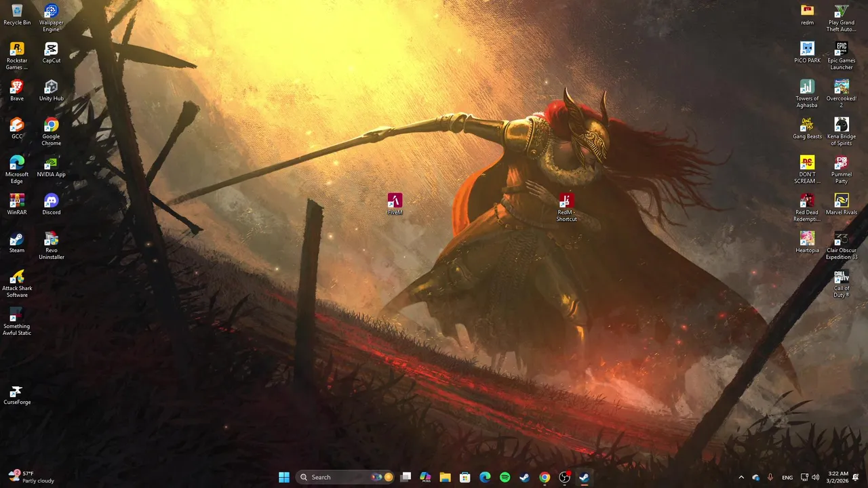Open File Explorer from taskbar
The width and height of the screenshot is (868, 488).
(x=445, y=477)
